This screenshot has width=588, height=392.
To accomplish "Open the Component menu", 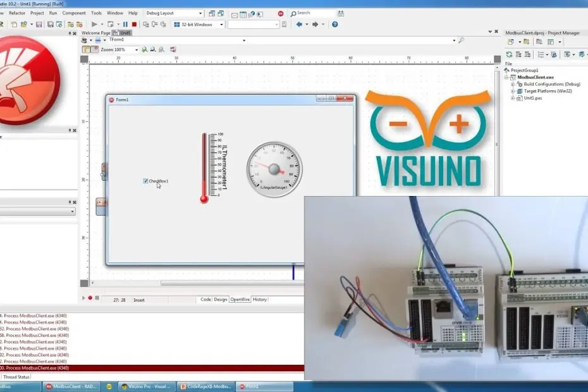I will coord(74,13).
